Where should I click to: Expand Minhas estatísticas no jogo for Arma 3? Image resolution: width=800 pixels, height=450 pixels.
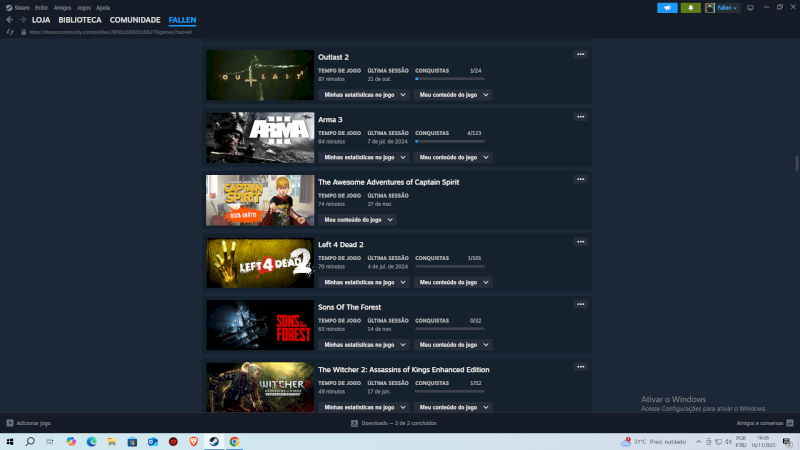364,157
